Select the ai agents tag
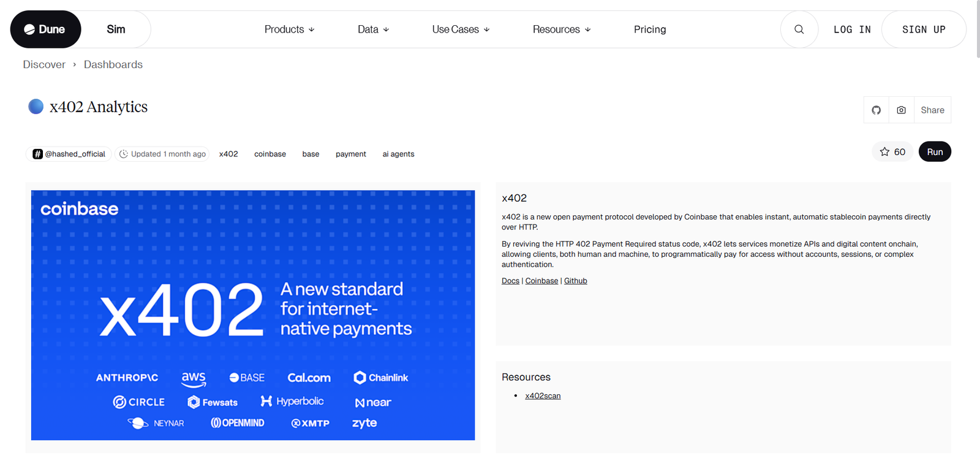 [x=398, y=154]
